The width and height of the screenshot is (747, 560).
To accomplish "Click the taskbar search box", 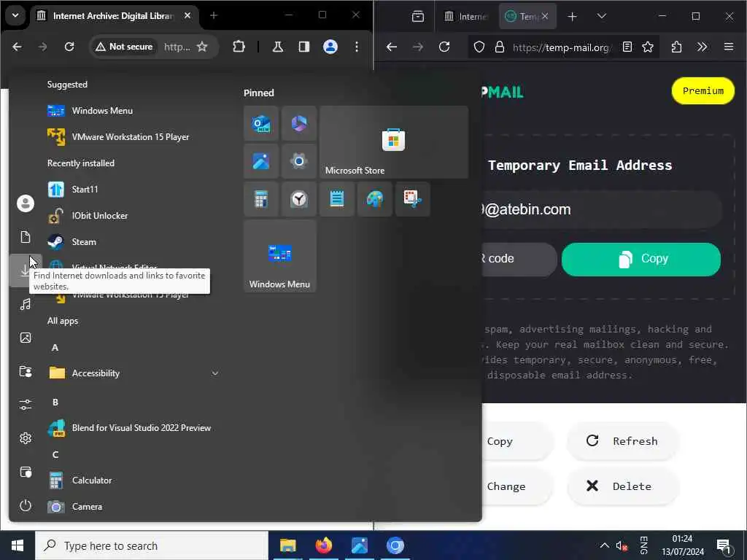I will coord(152,545).
